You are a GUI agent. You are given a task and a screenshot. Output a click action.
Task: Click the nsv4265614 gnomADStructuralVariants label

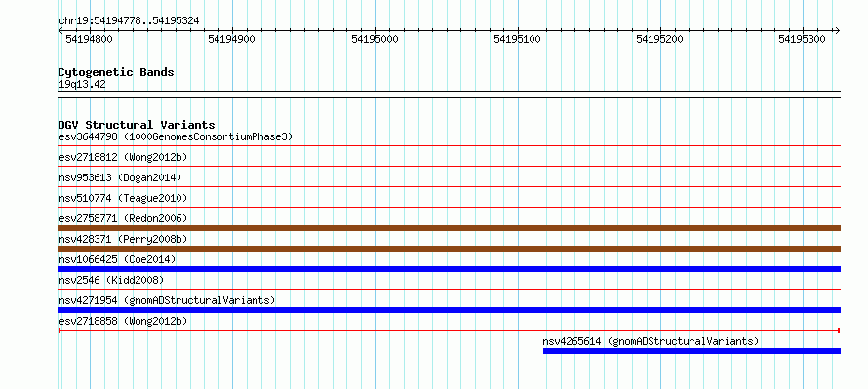point(651,341)
